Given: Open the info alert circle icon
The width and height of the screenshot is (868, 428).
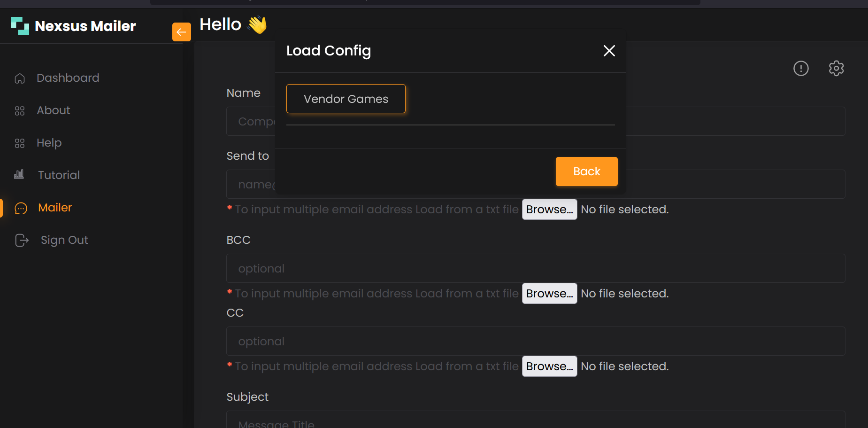Looking at the screenshot, I should tap(801, 69).
